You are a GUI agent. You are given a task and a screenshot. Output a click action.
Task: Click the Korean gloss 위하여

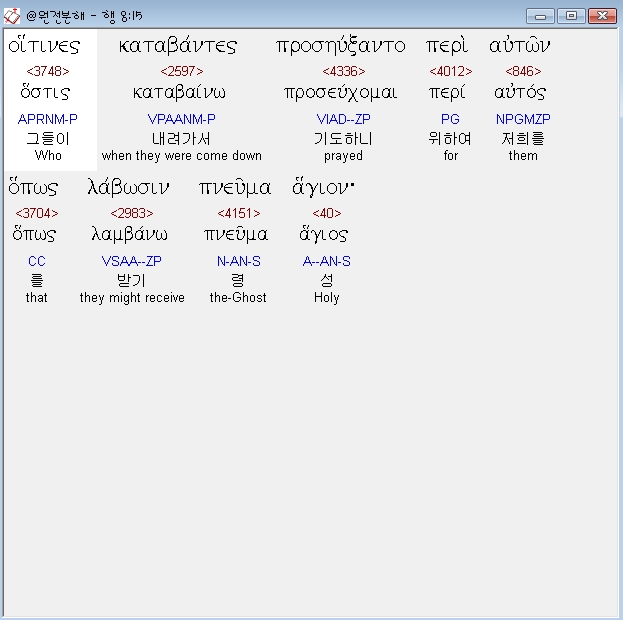(450, 139)
